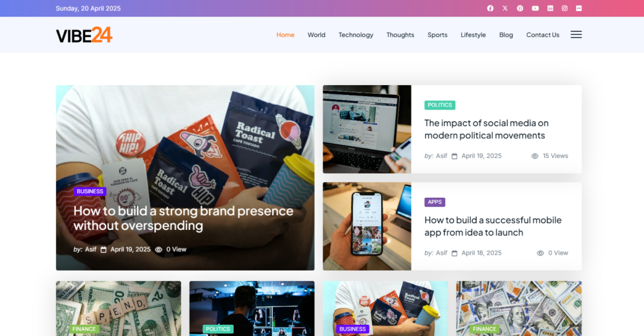
Task: Go to the Home menu item
Action: pyautogui.click(x=286, y=35)
